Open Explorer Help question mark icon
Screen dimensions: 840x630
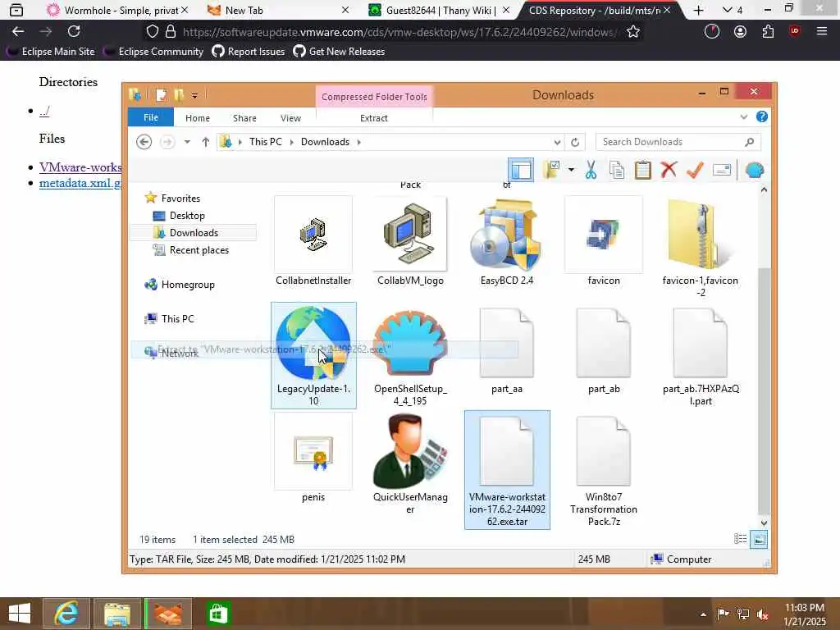(x=762, y=116)
